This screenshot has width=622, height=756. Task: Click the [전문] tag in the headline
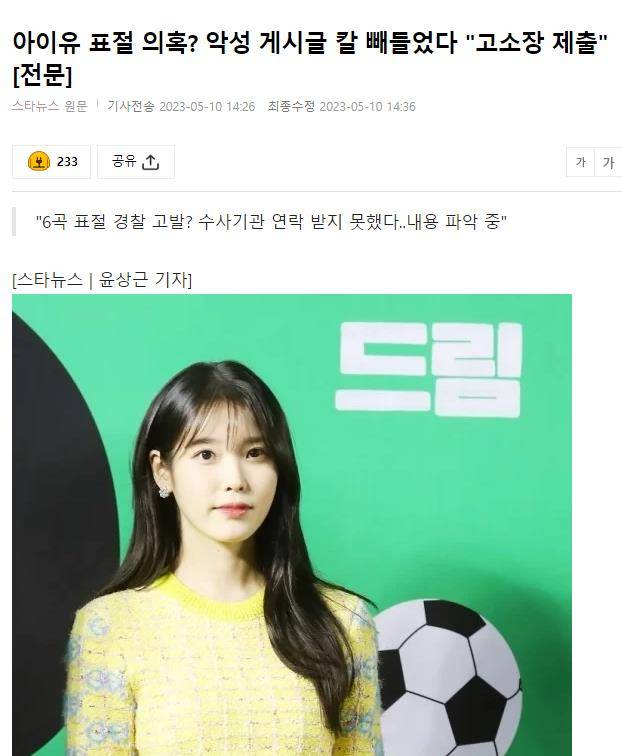(42, 76)
